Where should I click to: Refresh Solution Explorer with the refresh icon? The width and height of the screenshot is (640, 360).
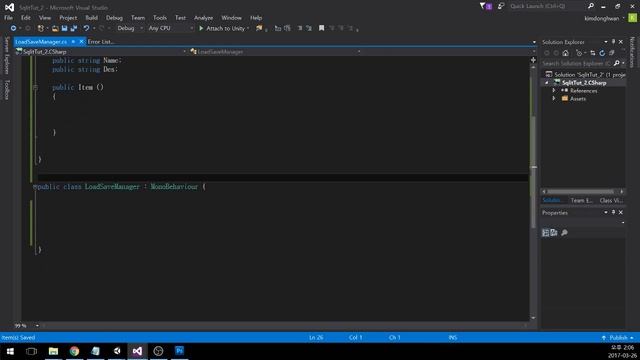coord(602,53)
